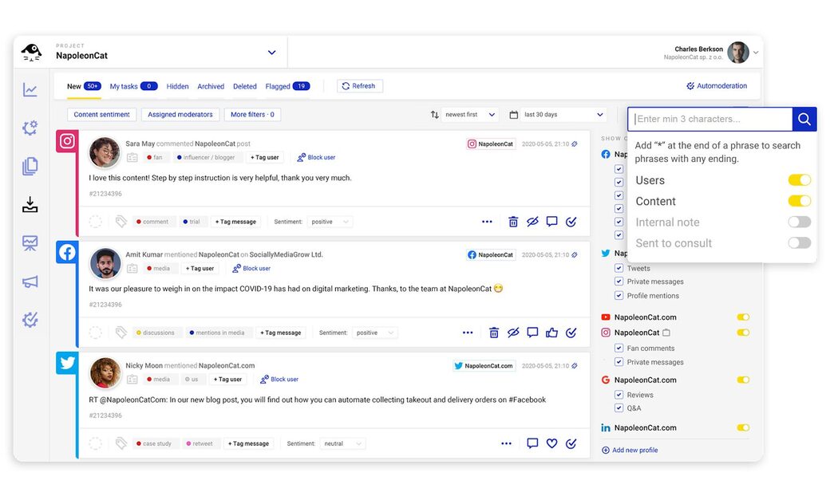Switch to the Archived tab

(211, 86)
